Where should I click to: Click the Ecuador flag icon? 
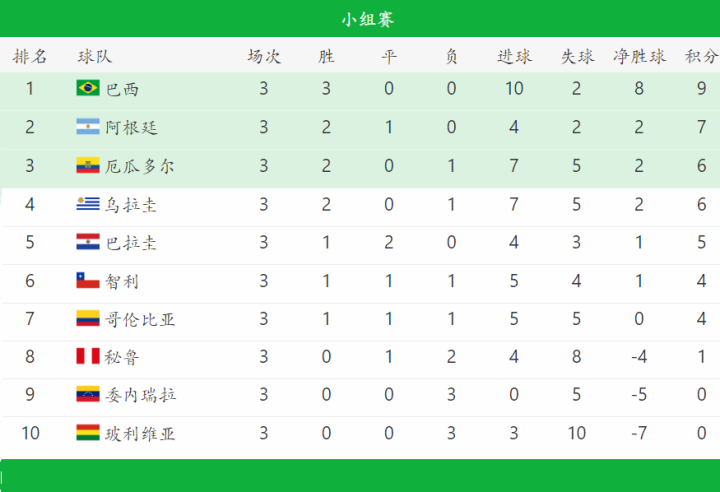pos(88,165)
